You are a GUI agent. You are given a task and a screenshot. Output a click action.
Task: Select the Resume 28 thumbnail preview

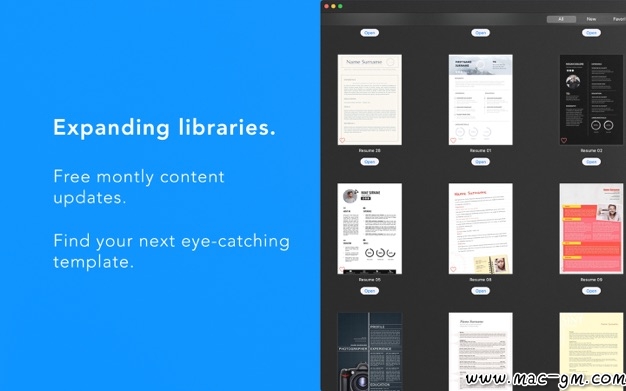(370, 100)
